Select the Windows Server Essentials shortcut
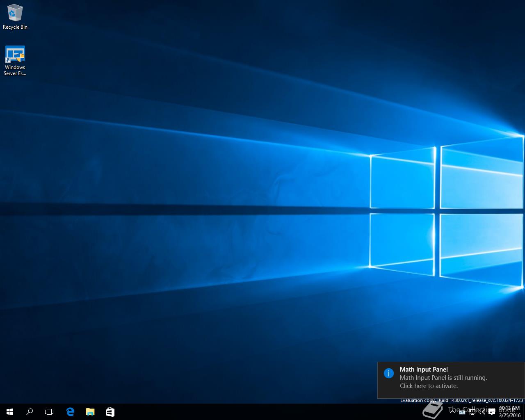The width and height of the screenshot is (525, 420). (x=15, y=61)
